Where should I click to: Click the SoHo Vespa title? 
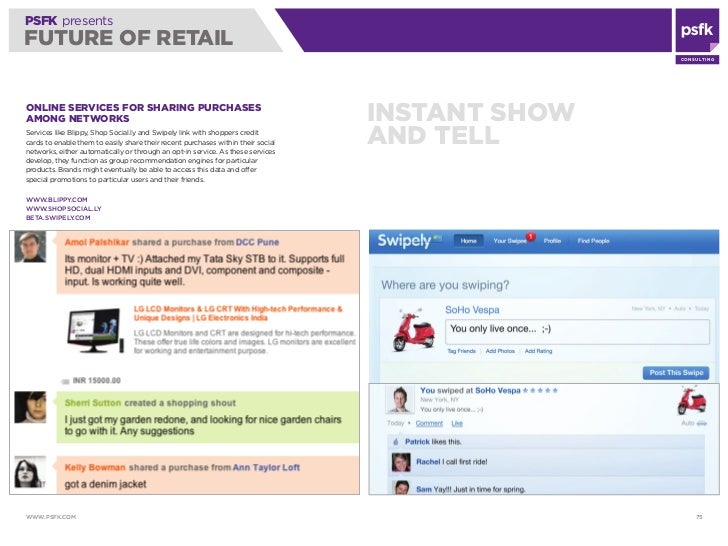(x=472, y=310)
